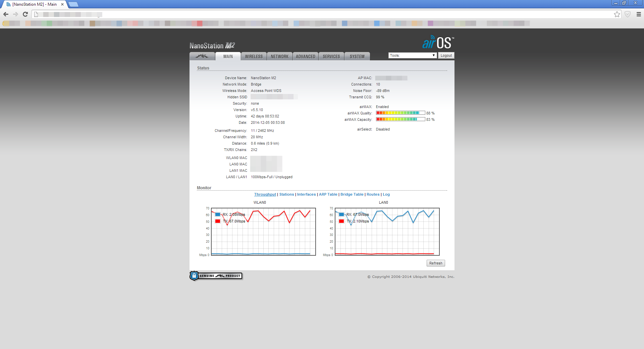View the Bridge Table
The height and width of the screenshot is (349, 644).
(352, 194)
